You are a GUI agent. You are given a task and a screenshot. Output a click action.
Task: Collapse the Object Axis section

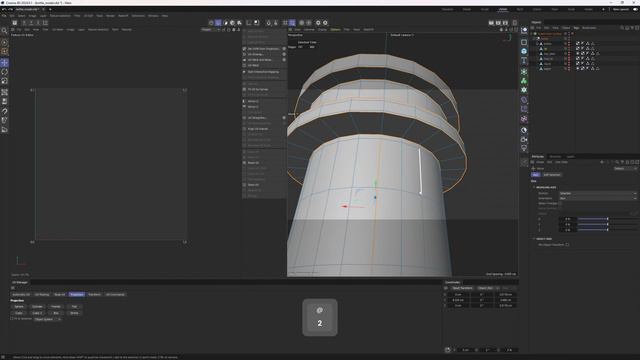534,239
